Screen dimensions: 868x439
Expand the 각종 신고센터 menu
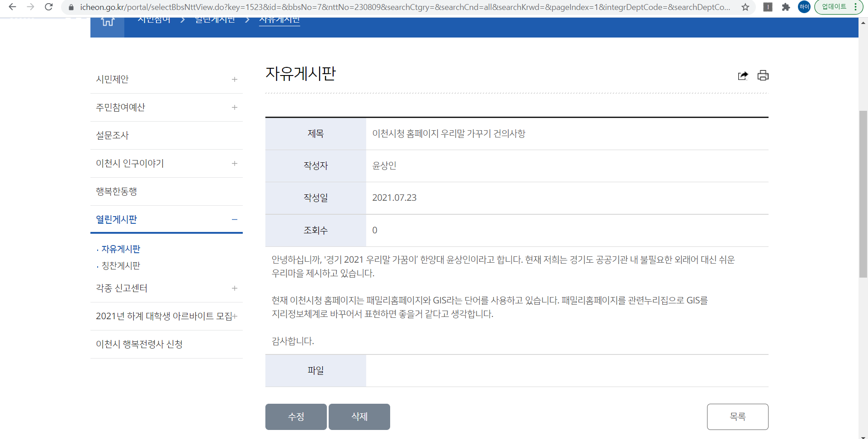click(x=234, y=288)
